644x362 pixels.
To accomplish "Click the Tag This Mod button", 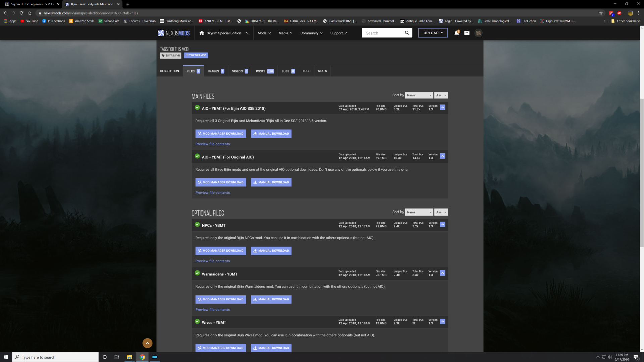I will pyautogui.click(x=196, y=55).
